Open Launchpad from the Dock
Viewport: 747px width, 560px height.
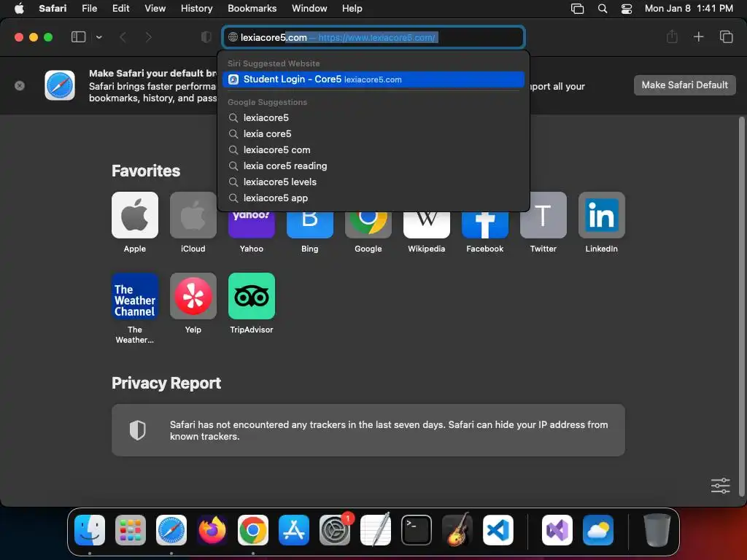(131, 529)
